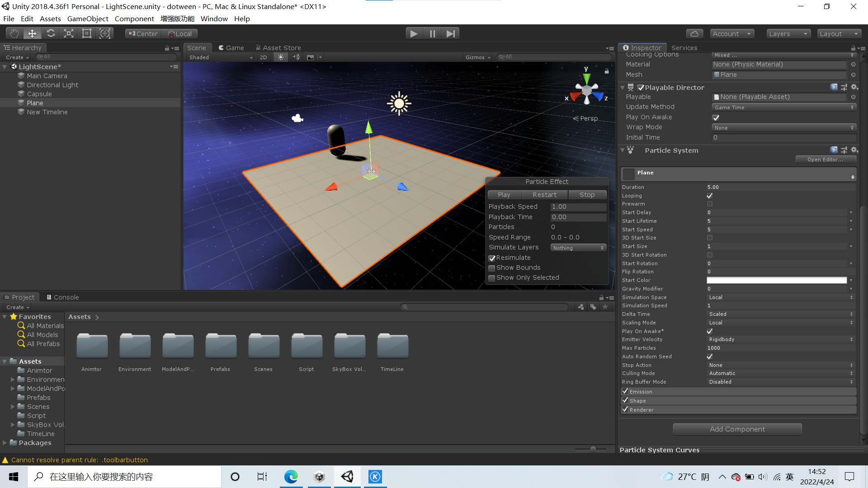Toggle Resimulate checkbox in Particle Effect
This screenshot has width=868, height=488.
(492, 258)
